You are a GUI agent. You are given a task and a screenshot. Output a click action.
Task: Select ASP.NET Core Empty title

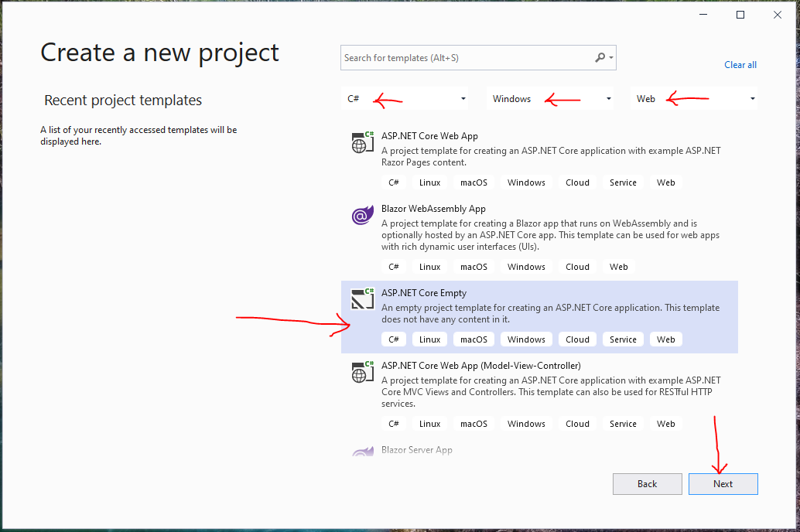coord(424,293)
